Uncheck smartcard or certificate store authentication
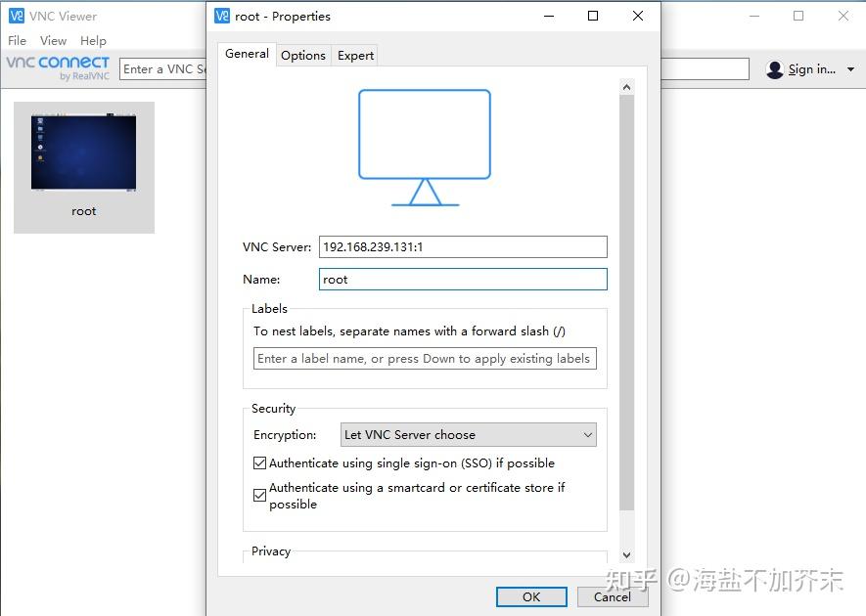866x616 pixels. pyautogui.click(x=259, y=495)
